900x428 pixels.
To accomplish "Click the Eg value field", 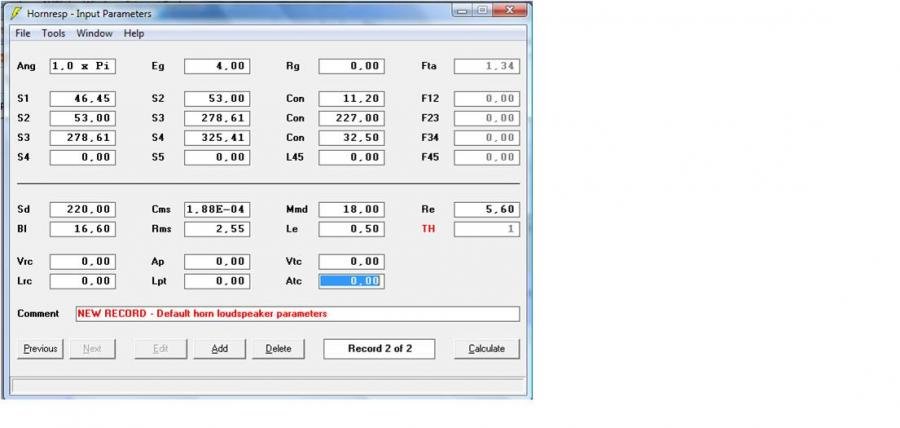I will (x=216, y=67).
